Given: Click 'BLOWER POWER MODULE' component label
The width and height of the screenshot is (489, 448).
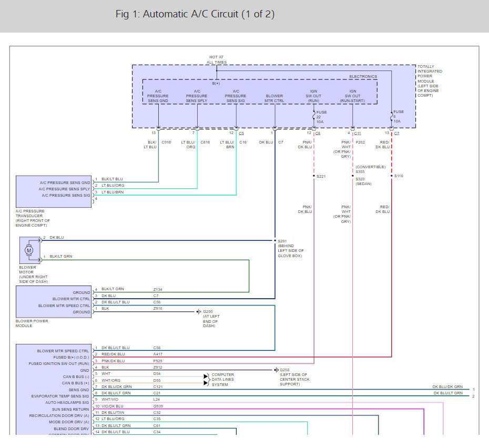Looking at the screenshot, I should point(32,323).
